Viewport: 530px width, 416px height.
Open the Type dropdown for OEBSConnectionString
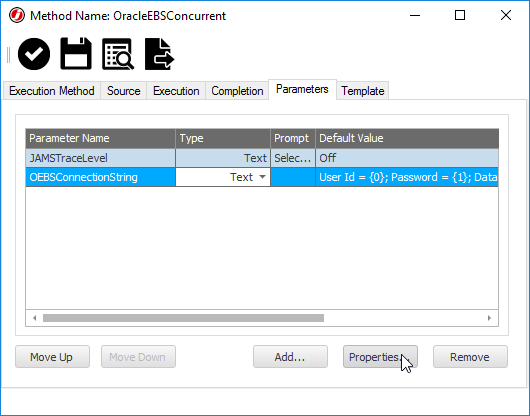pos(262,177)
